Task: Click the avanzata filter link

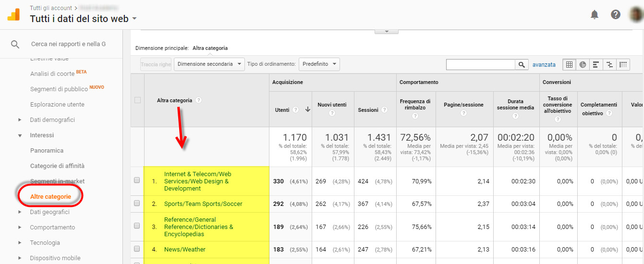Action: click(544, 64)
